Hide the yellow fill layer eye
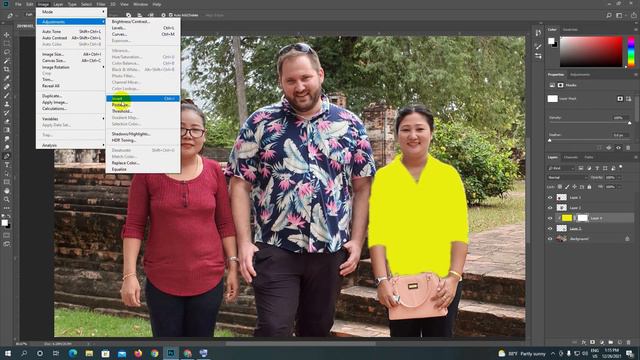640x360 pixels. 550,218
